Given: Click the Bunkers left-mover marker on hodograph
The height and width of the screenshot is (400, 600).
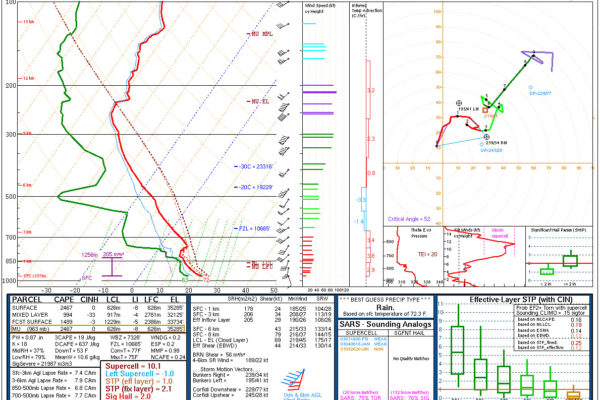Looking at the screenshot, I should pyautogui.click(x=459, y=103).
